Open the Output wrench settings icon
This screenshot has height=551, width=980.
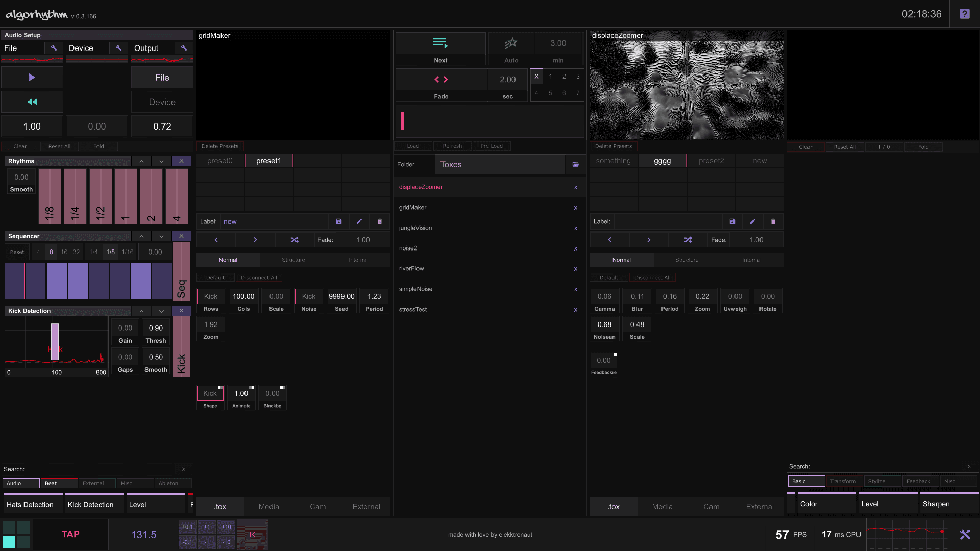(184, 48)
